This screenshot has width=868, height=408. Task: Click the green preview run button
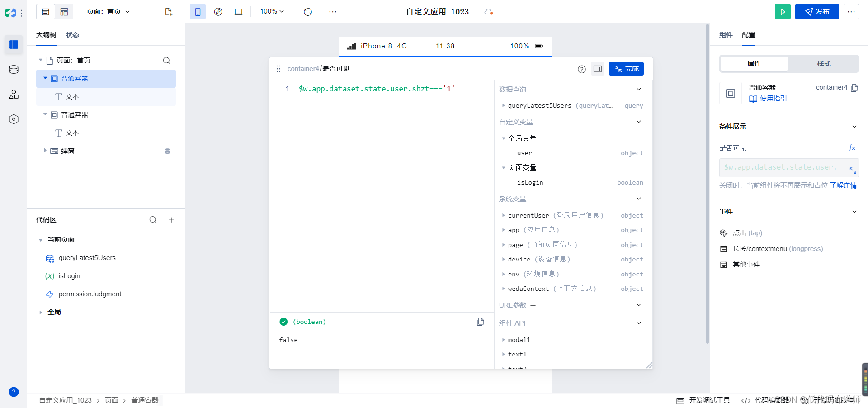[x=783, y=12]
